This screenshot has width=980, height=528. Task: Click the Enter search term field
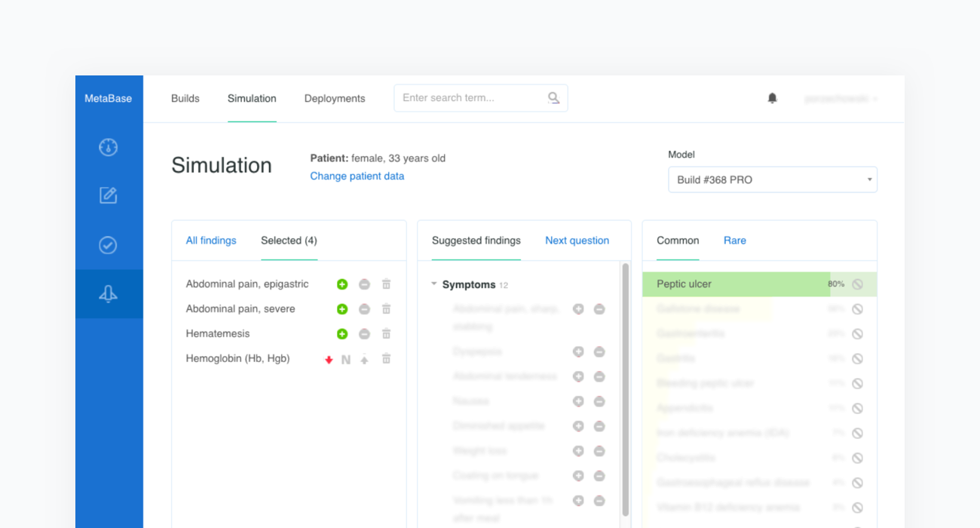click(x=481, y=98)
